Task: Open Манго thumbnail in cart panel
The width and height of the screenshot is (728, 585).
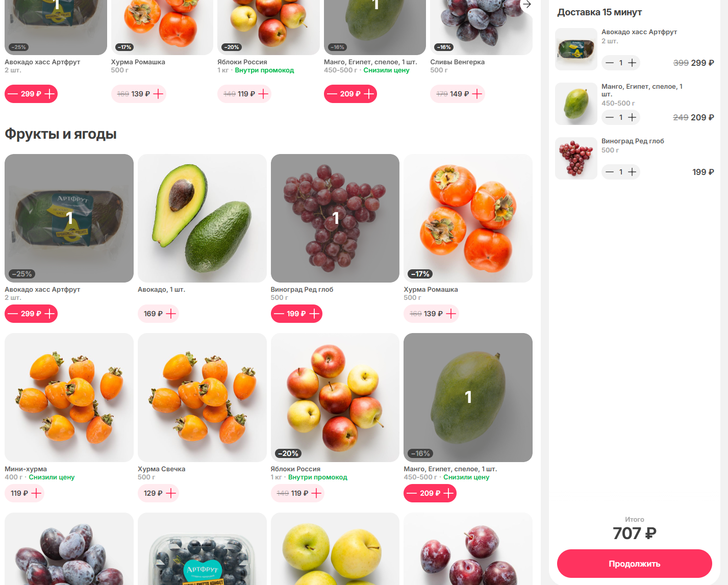Action: pos(576,104)
